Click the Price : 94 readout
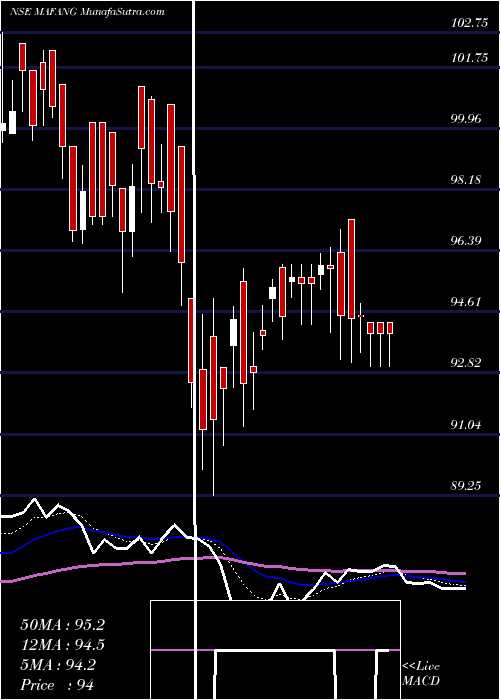Screen dimensions: 500x700 coord(57,685)
